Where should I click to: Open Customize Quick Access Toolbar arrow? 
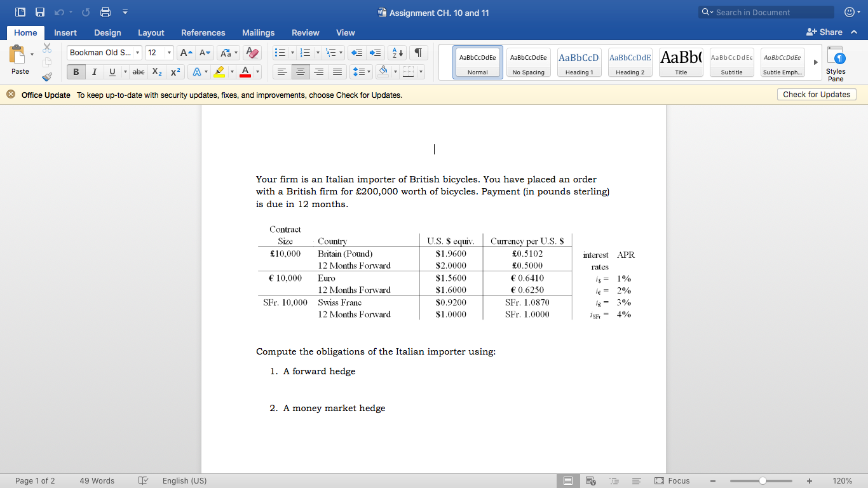pyautogui.click(x=125, y=12)
